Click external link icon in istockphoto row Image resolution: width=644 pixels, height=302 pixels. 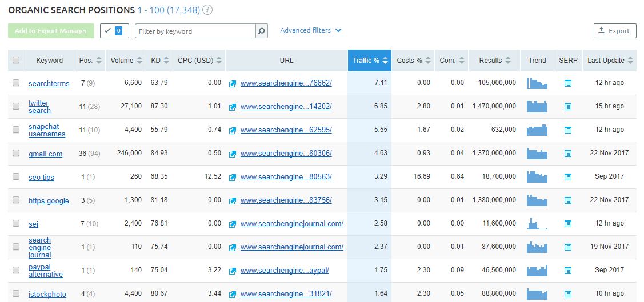pyautogui.click(x=233, y=294)
